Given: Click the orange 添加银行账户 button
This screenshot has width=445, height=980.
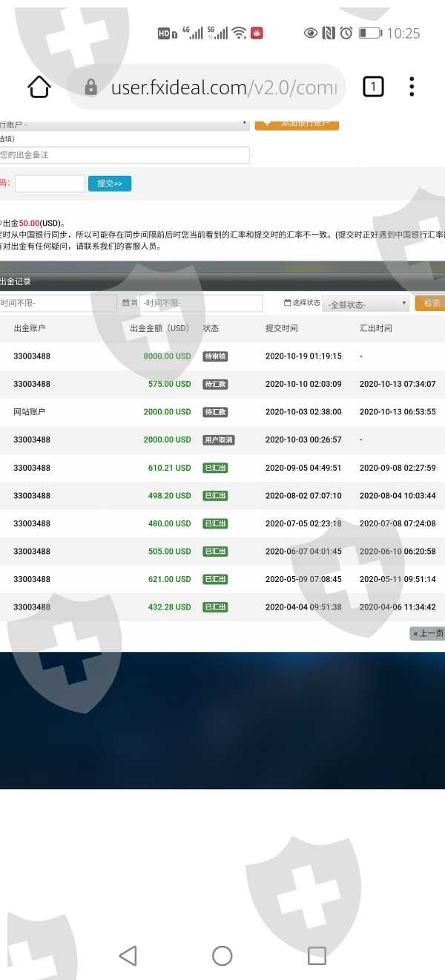Looking at the screenshot, I should pos(297,123).
